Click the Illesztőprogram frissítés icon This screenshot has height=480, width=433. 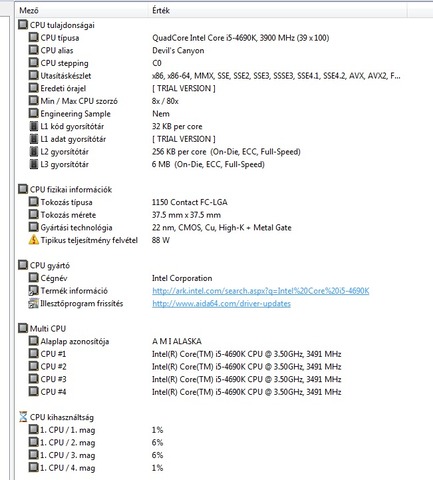pos(33,303)
